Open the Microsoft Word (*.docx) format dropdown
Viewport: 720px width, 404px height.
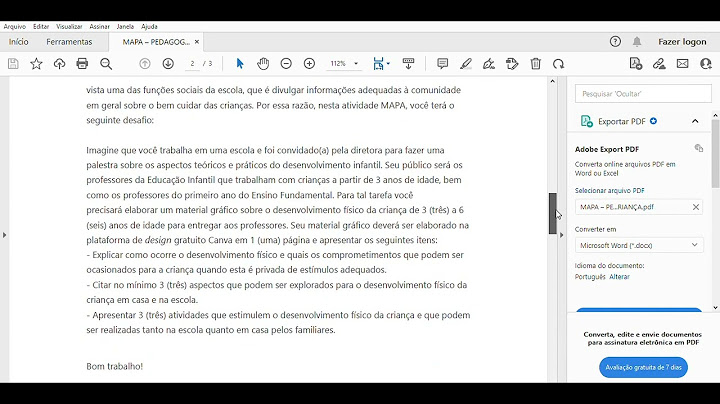(x=639, y=245)
